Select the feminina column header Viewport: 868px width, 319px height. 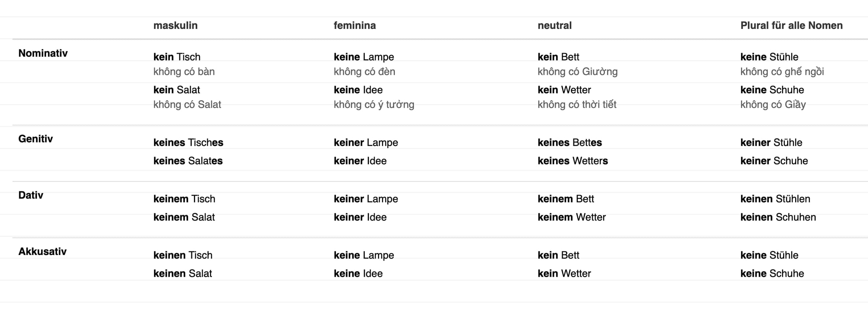click(x=355, y=26)
